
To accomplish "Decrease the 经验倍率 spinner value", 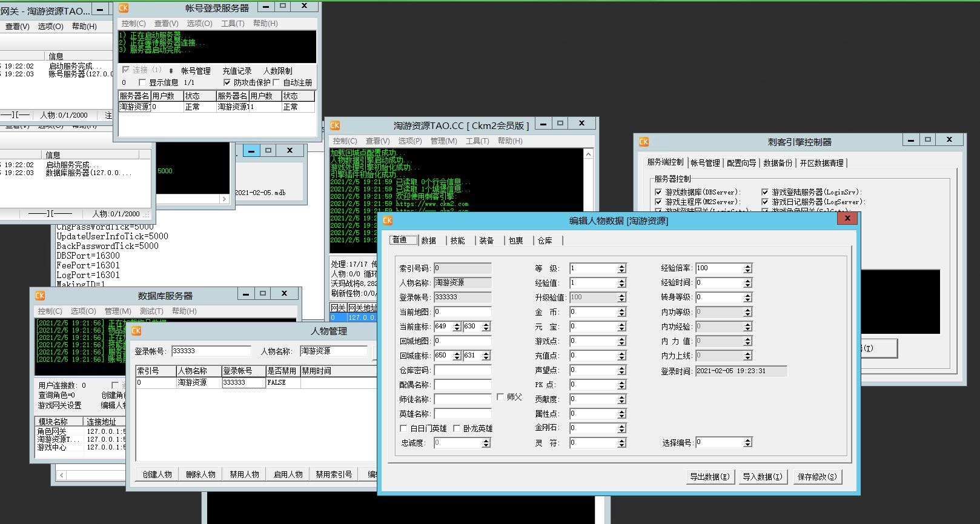I will pyautogui.click(x=747, y=271).
